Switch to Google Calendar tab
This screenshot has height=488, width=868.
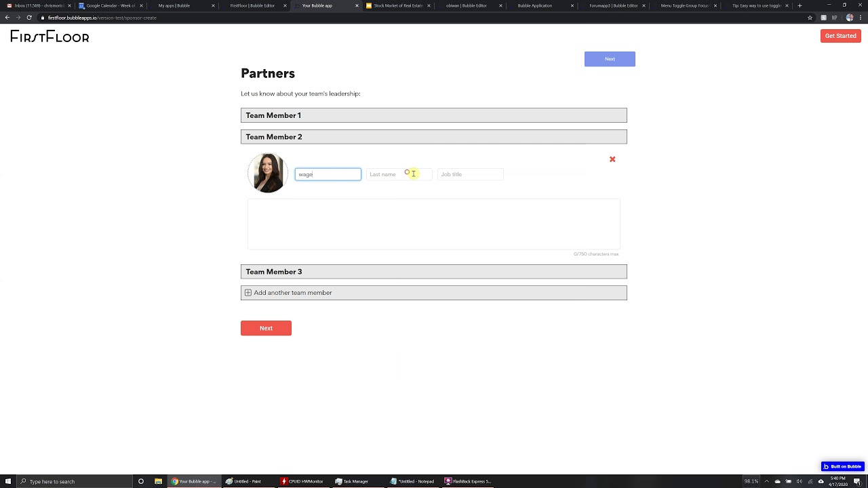pos(111,5)
